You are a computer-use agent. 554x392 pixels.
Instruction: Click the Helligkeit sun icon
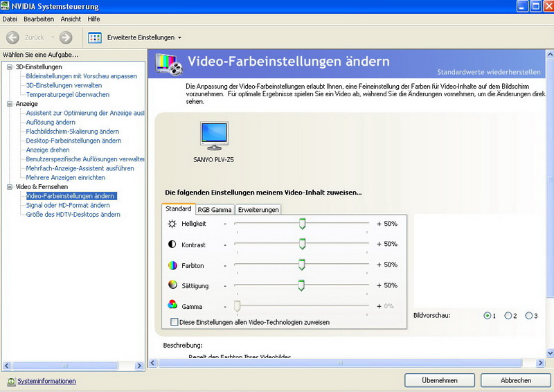click(172, 224)
